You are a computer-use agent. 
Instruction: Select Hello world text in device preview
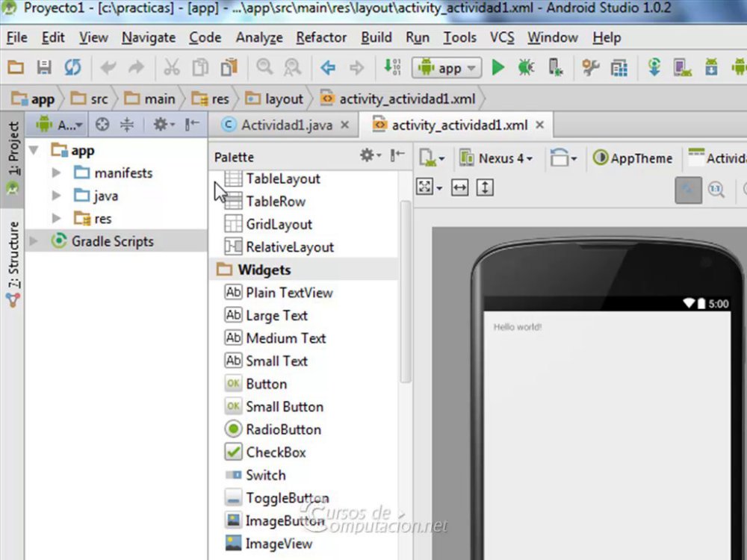pyautogui.click(x=518, y=327)
